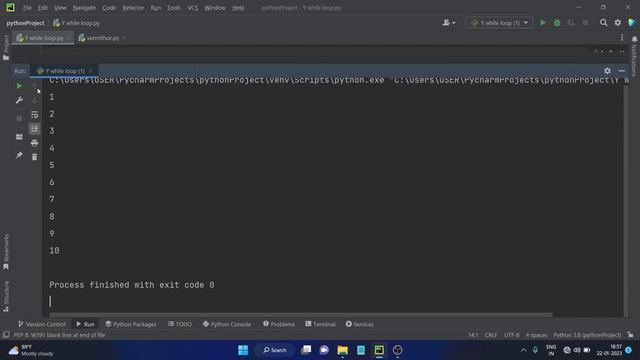The height and width of the screenshot is (360, 640).
Task: Open the Bookmarks side panel
Action: (6, 252)
